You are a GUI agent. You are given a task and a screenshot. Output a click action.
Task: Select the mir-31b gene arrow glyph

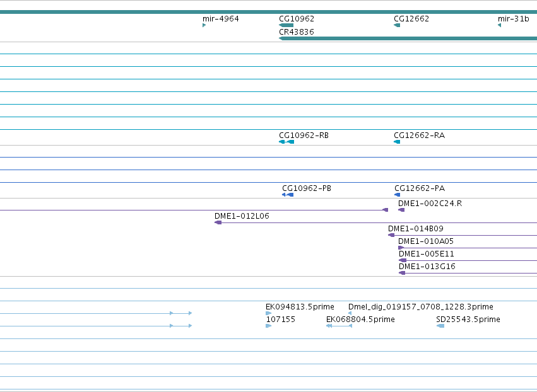point(499,25)
